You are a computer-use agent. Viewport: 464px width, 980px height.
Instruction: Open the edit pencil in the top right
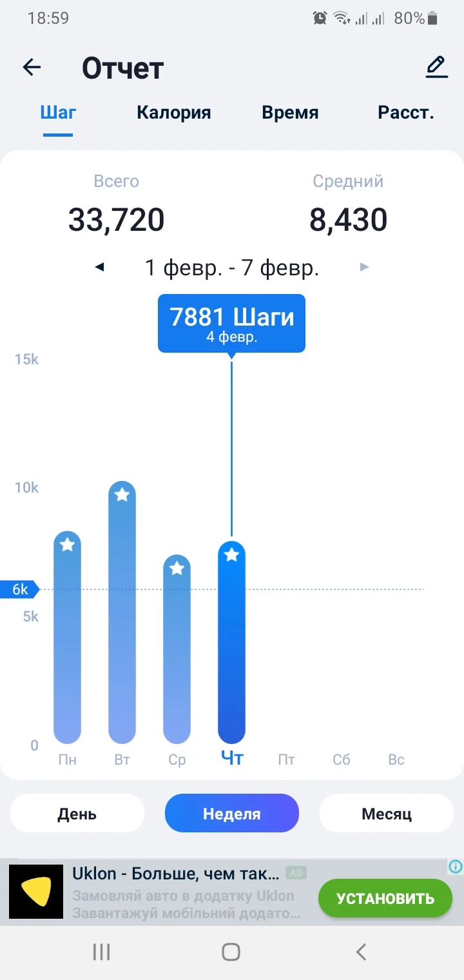(x=436, y=66)
